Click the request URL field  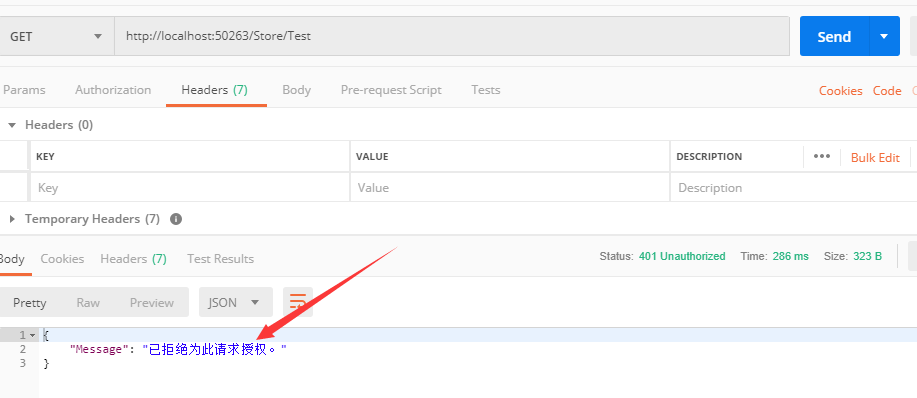point(451,36)
